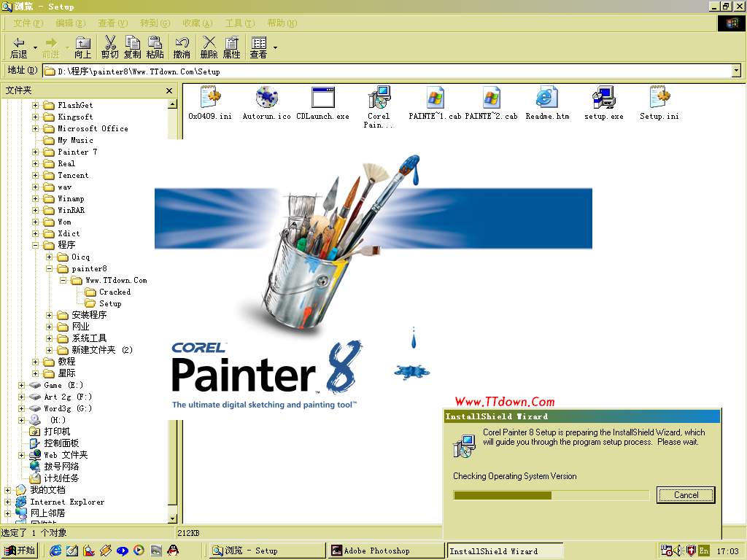Open the 查看(V) menu

tap(113, 23)
